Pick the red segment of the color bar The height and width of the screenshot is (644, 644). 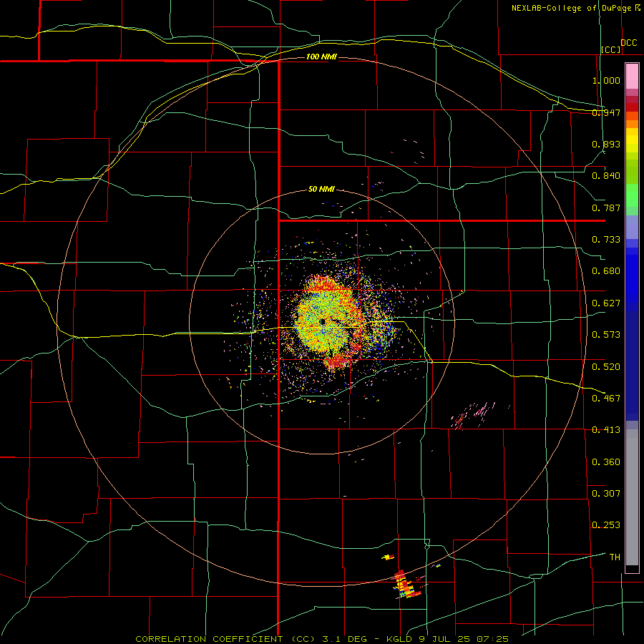point(632,107)
